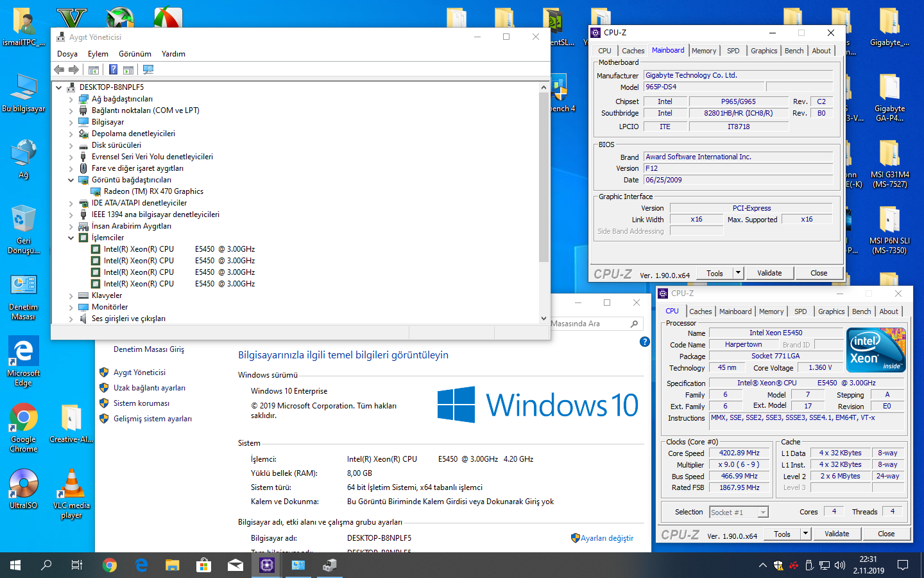Viewport: 924px width, 578px height.
Task: Open the Uzak bağlantı ayarları link
Action: (150, 388)
